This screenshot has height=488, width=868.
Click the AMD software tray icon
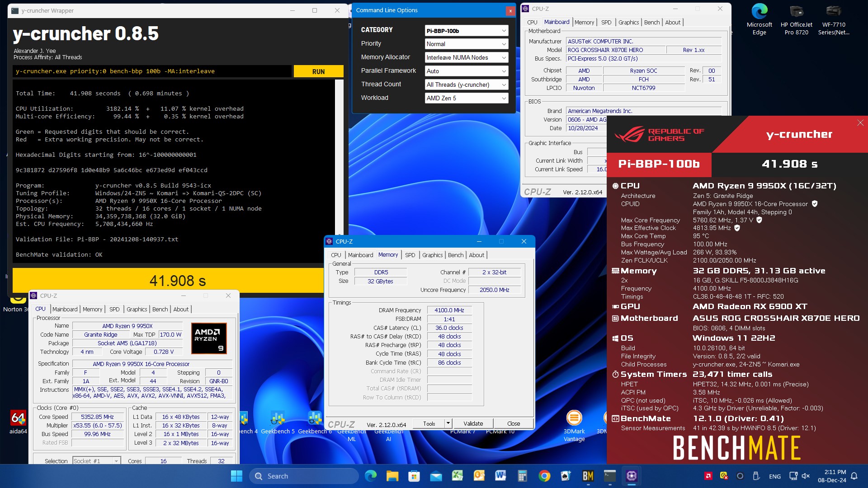(708, 476)
